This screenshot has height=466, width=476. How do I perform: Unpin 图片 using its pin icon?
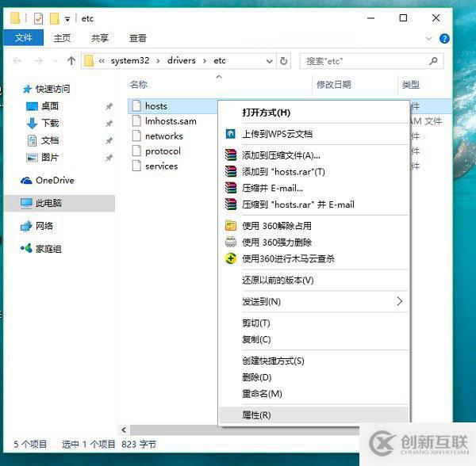[109, 158]
